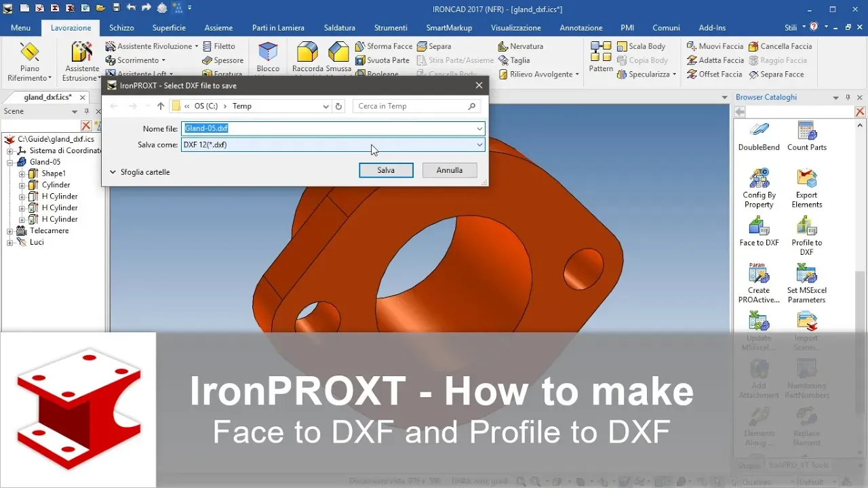Select the Offset Faccia tool
Screen dimensions: 868x488
pos(714,75)
